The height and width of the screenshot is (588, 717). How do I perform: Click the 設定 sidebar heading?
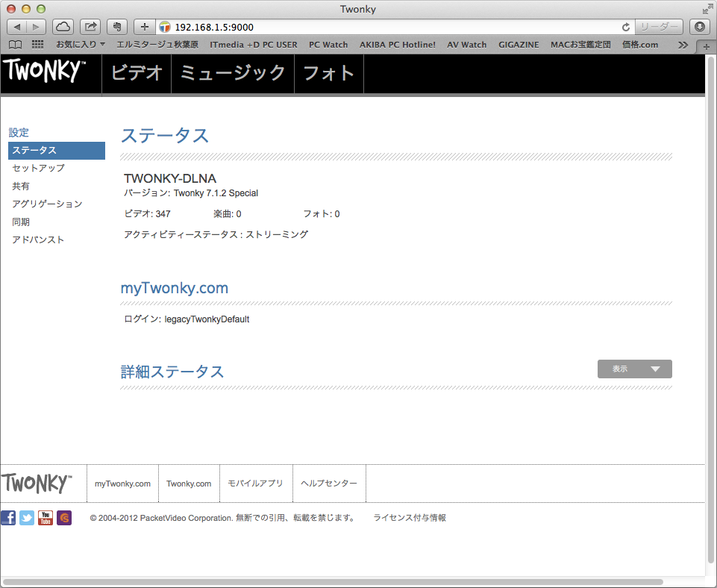pos(19,133)
